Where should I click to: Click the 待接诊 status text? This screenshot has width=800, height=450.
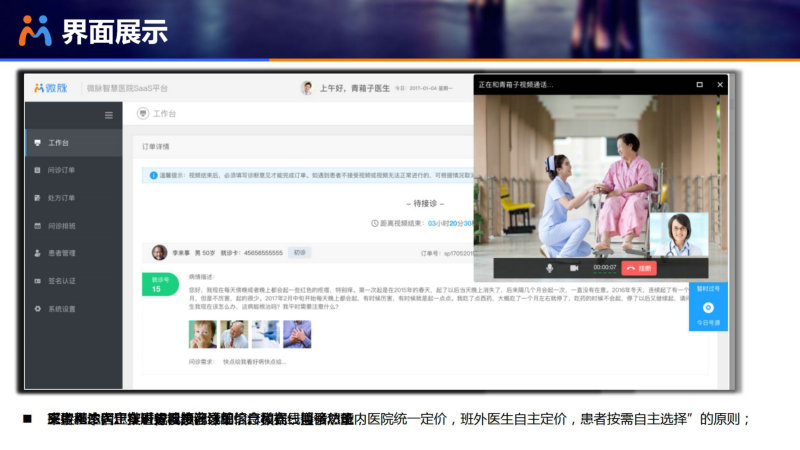(x=425, y=204)
